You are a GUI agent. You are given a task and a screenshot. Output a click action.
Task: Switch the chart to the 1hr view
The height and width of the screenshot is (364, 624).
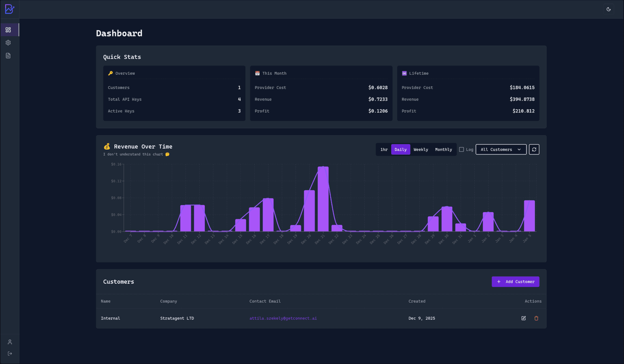point(384,149)
